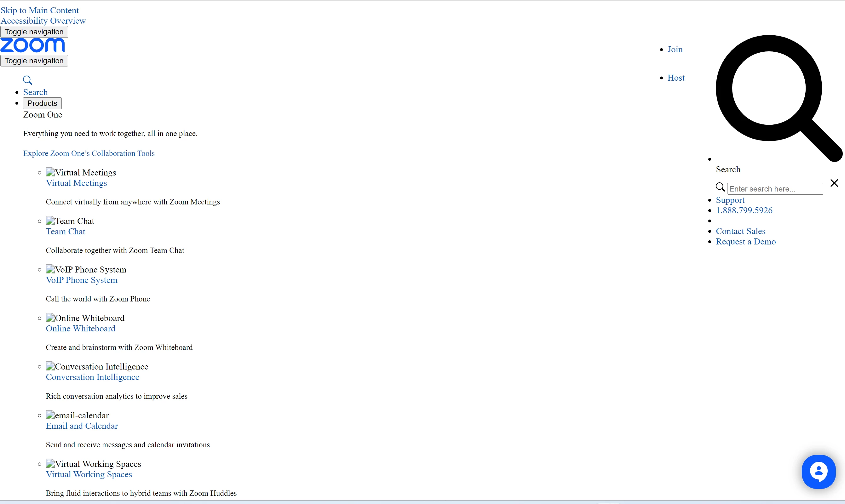Click the Online Whiteboard image icon
The width and height of the screenshot is (845, 504).
pos(50,318)
